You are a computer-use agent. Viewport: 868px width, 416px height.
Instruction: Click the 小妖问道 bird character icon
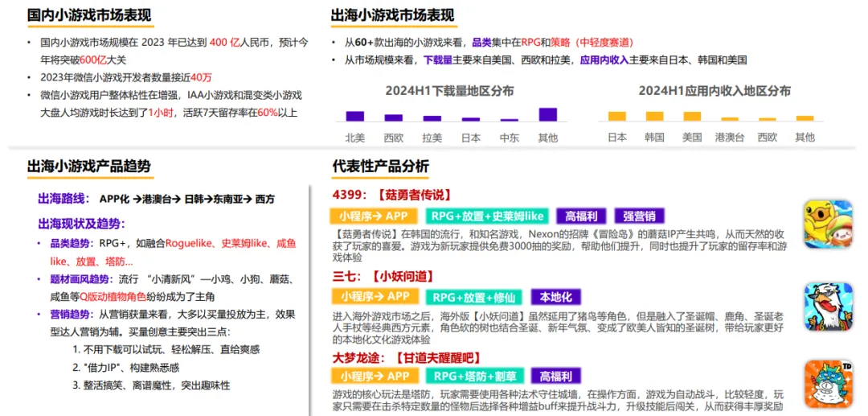pos(828,306)
